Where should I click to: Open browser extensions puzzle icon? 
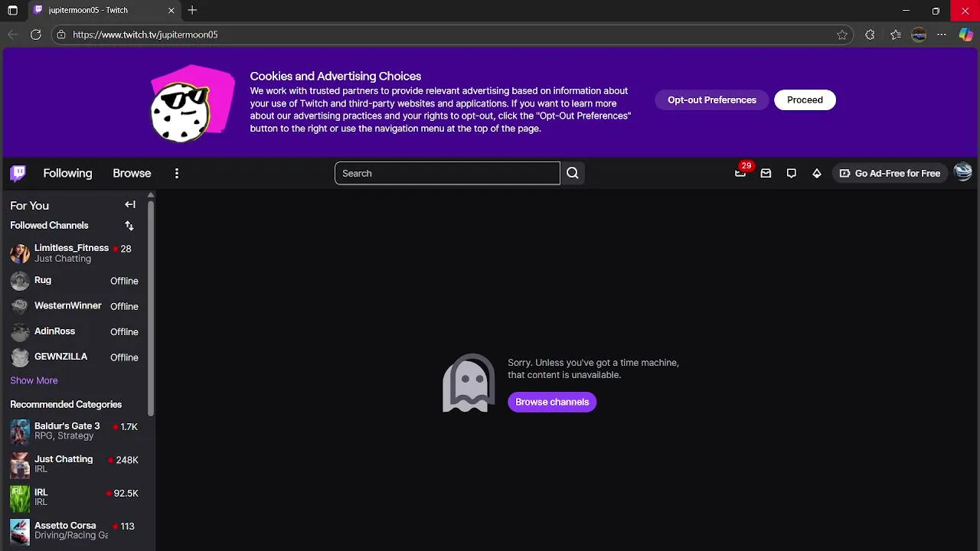click(x=870, y=34)
